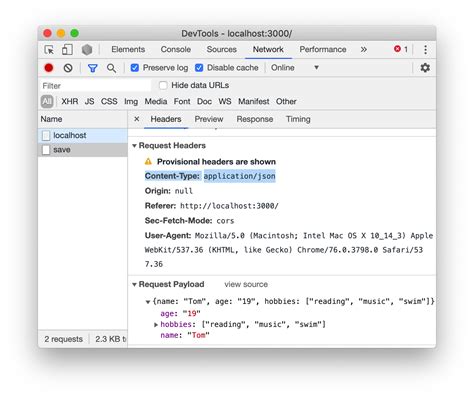Filter by Other requests
Image resolution: width=474 pixels, height=398 pixels.
click(x=286, y=101)
